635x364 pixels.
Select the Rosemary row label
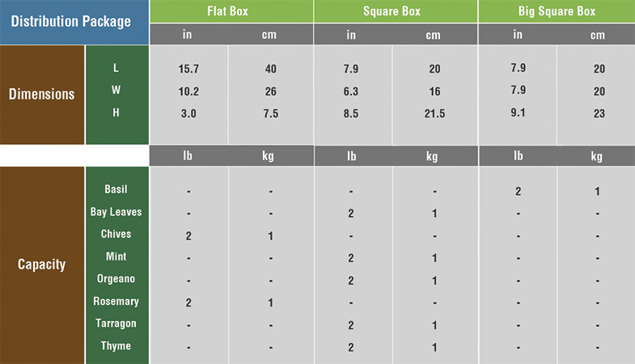pyautogui.click(x=116, y=302)
